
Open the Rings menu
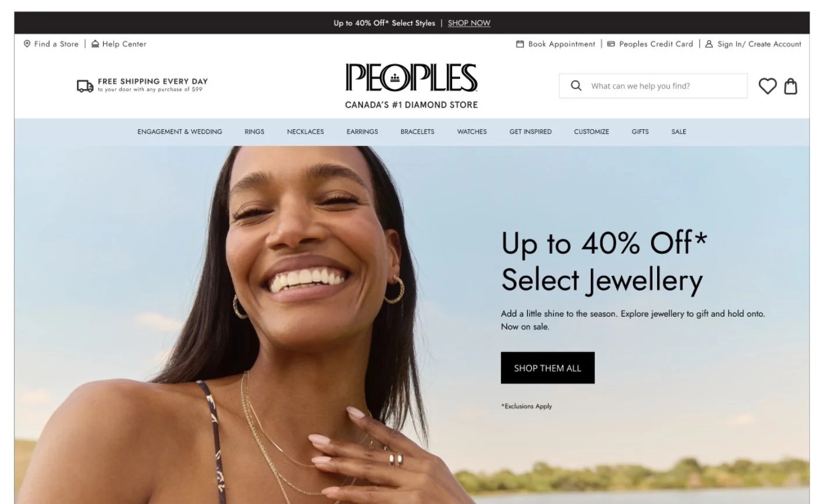255,132
